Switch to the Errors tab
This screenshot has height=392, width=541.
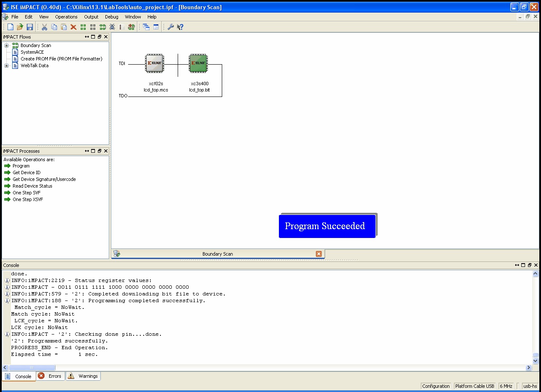click(x=50, y=376)
